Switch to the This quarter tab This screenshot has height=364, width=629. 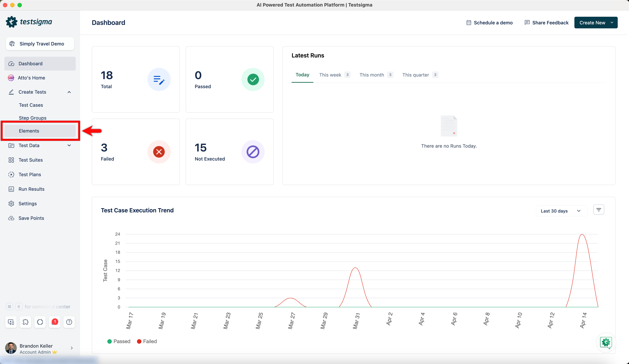[415, 75]
